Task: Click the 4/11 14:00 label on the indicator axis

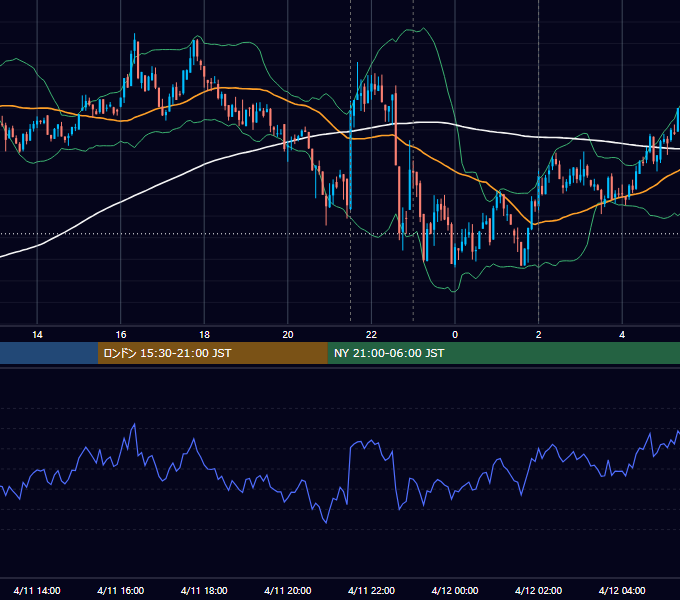Action: [37, 590]
